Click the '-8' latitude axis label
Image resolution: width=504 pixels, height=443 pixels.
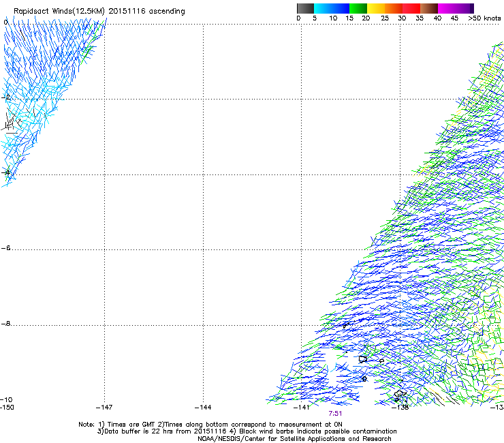point(5,324)
